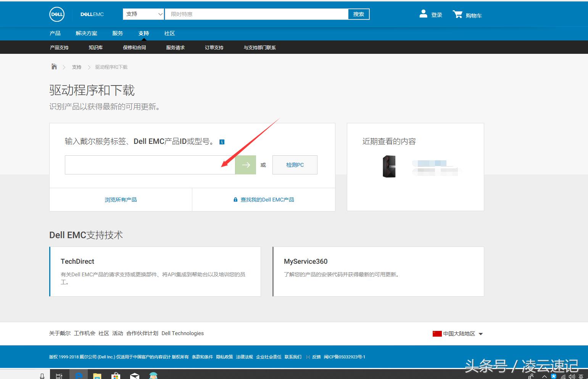Viewport: 588px width, 379px height.
Task: Click the Dell logo icon
Action: tap(56, 14)
